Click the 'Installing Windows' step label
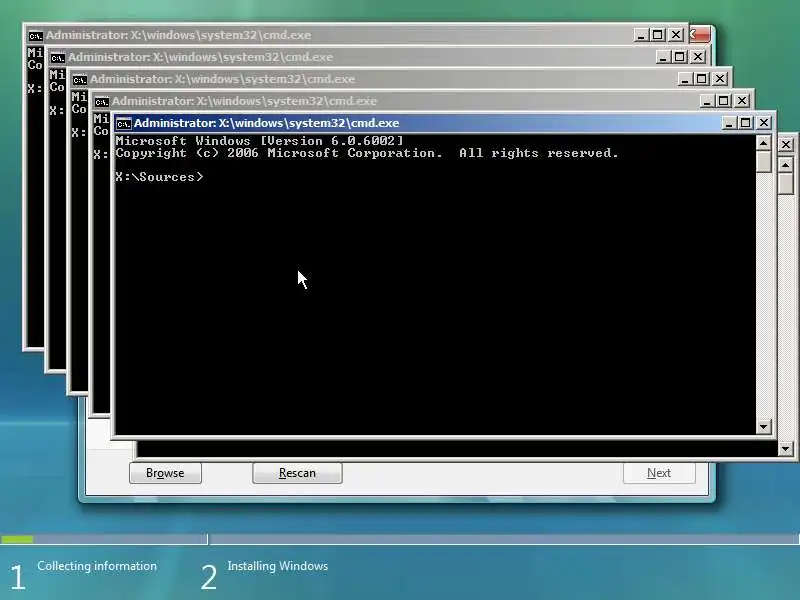Screen dimensions: 800x600 coord(278,566)
